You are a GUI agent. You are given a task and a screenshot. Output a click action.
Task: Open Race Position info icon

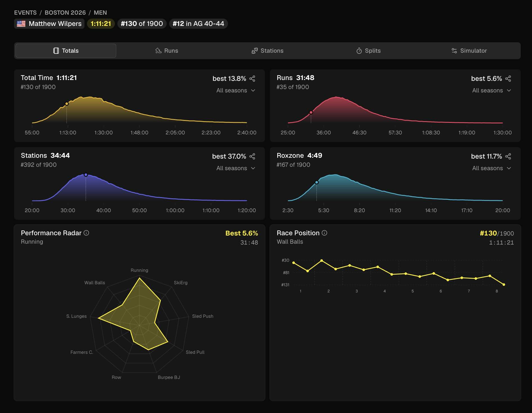pos(324,233)
